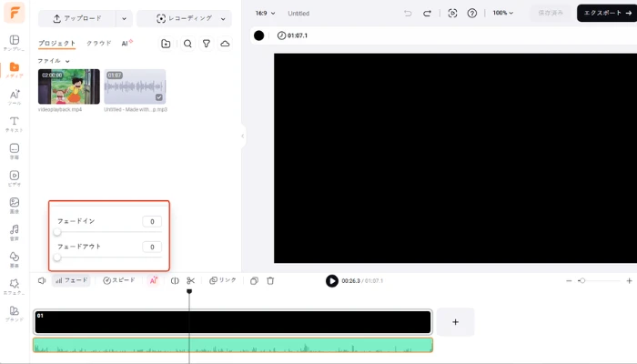The image size is (637, 364).
Task: Click the fade-out slider handle
Action: click(57, 258)
